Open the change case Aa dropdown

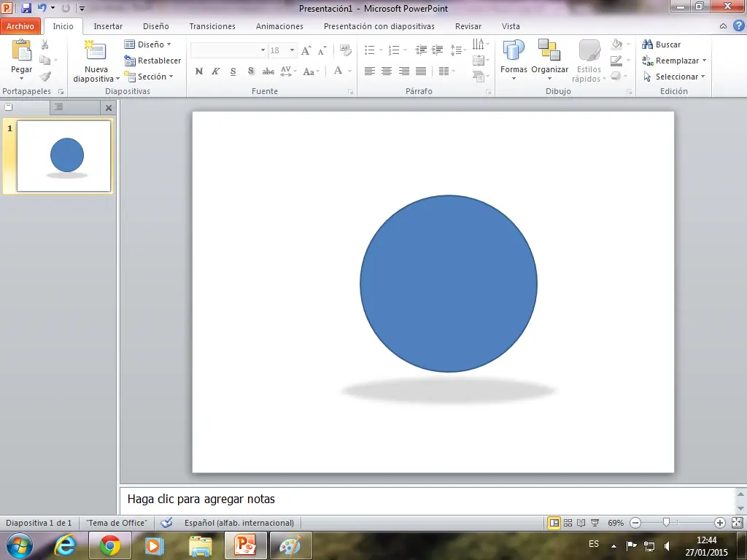click(x=311, y=71)
